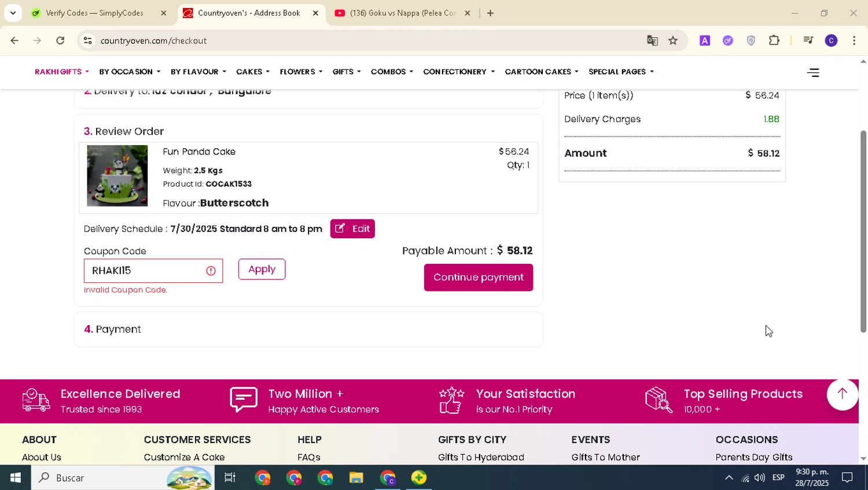
Task: Switch to the Verify Codes SimplyCodes tab
Action: 94,13
